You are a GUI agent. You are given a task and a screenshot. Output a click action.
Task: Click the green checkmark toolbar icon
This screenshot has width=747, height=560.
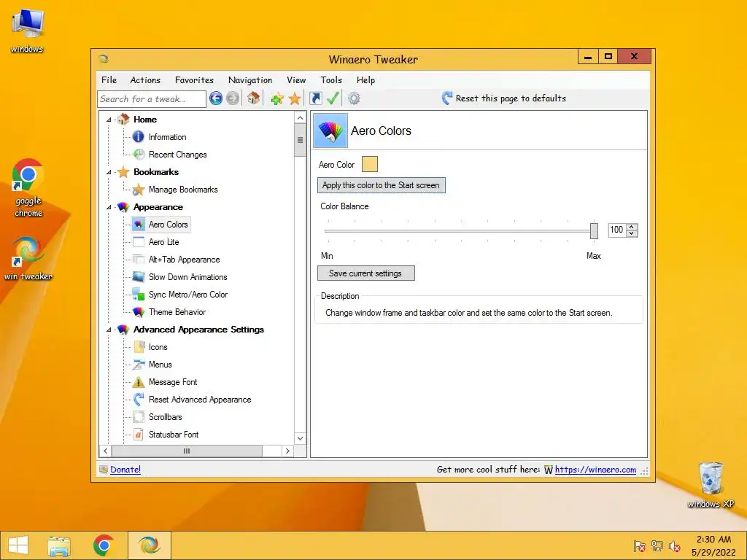coord(333,98)
